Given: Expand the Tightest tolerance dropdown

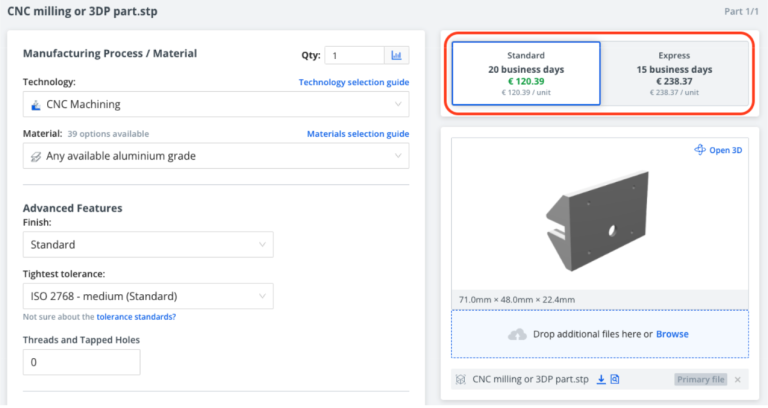Looking at the screenshot, I should (147, 296).
